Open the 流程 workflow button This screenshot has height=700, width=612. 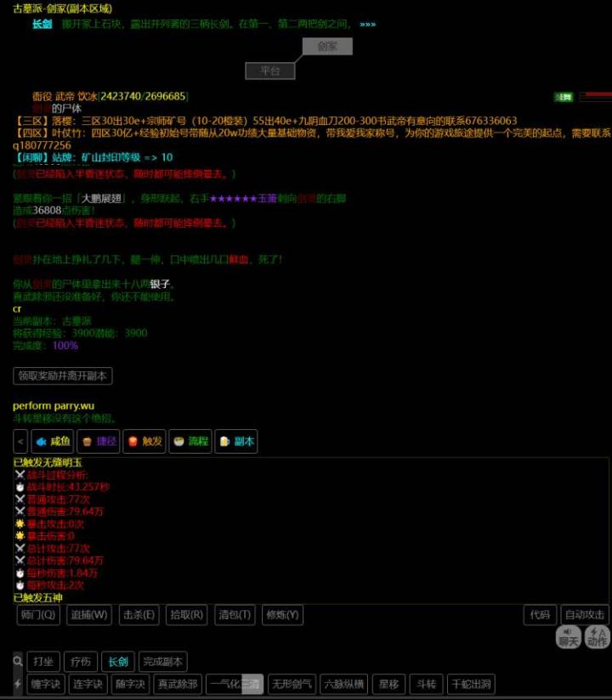(x=190, y=441)
